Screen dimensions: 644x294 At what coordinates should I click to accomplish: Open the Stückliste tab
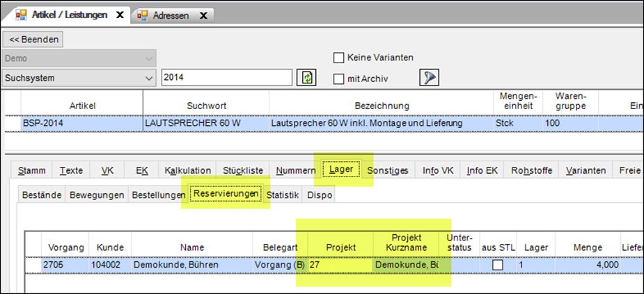click(x=243, y=170)
